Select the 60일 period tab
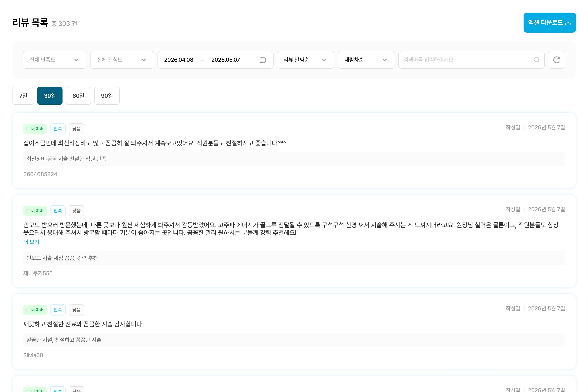 [78, 96]
